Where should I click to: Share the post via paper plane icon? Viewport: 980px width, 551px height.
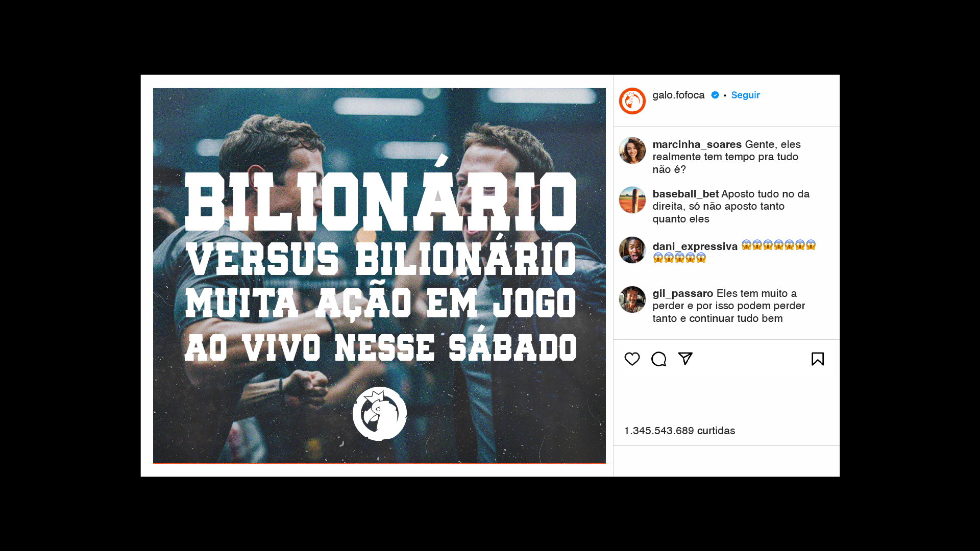[x=685, y=359]
